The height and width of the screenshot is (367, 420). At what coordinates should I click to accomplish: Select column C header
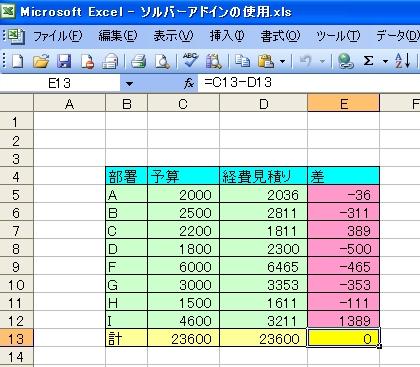coord(183,104)
